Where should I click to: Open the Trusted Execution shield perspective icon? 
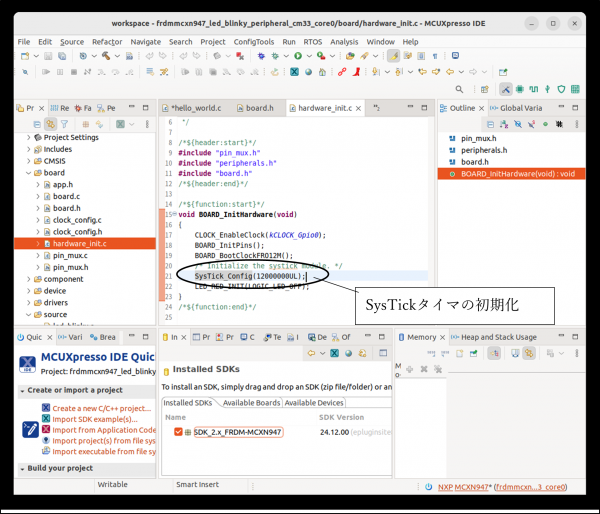pyautogui.click(x=561, y=89)
